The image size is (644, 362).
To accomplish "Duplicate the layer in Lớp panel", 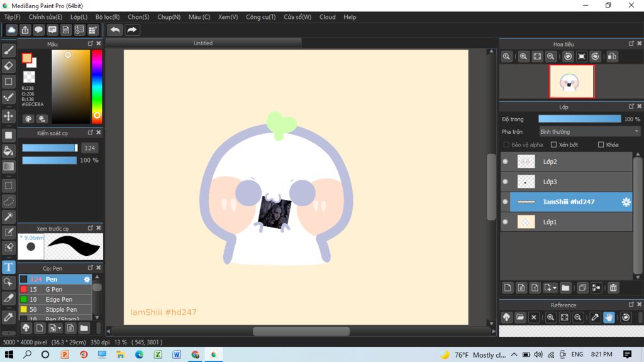I will point(582,288).
